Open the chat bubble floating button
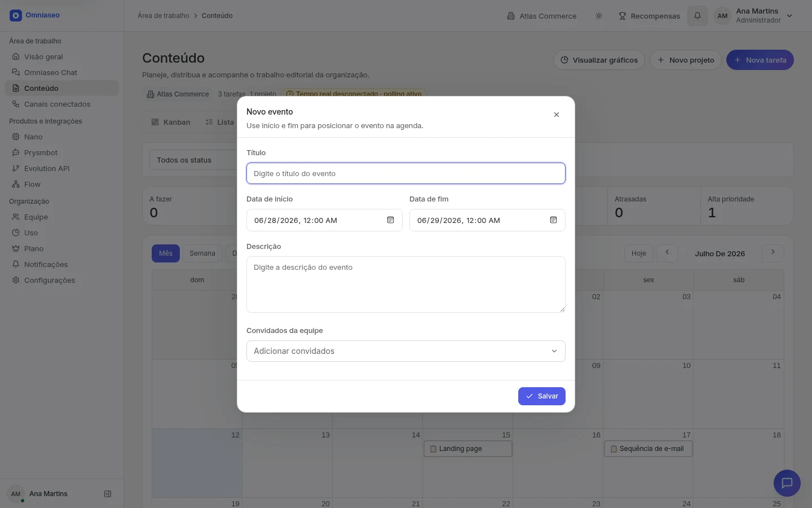Image resolution: width=812 pixels, height=508 pixels. point(787,483)
